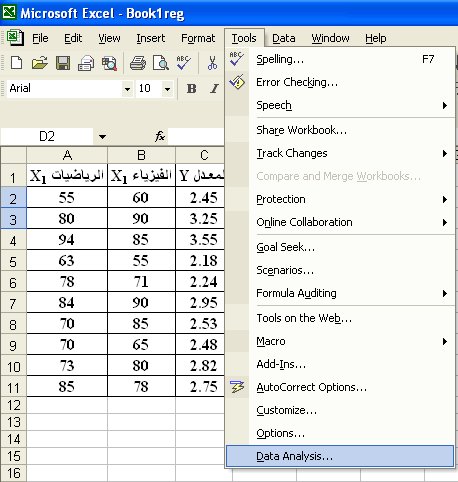Click the Excel icon in title bar
458x482 pixels.
pos(9,12)
